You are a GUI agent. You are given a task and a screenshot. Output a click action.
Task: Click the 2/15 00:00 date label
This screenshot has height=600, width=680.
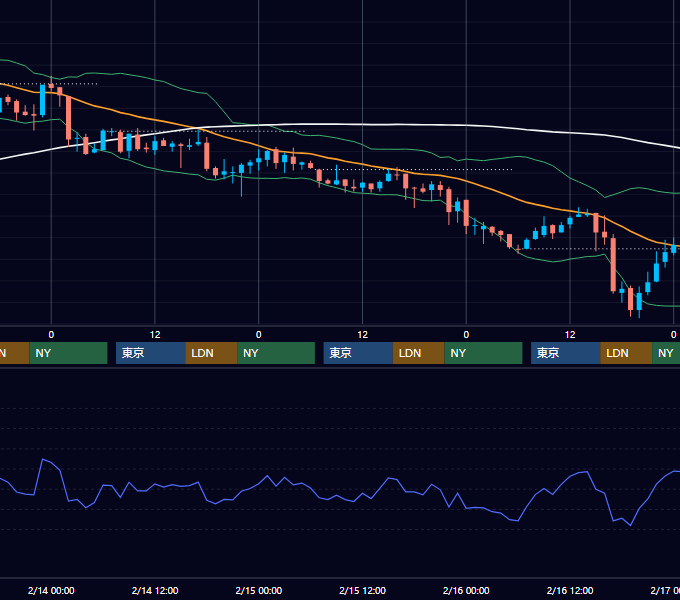[258, 590]
